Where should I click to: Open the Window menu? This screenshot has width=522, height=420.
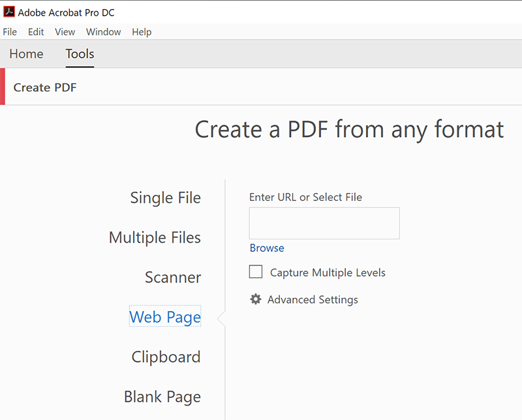[x=104, y=32]
